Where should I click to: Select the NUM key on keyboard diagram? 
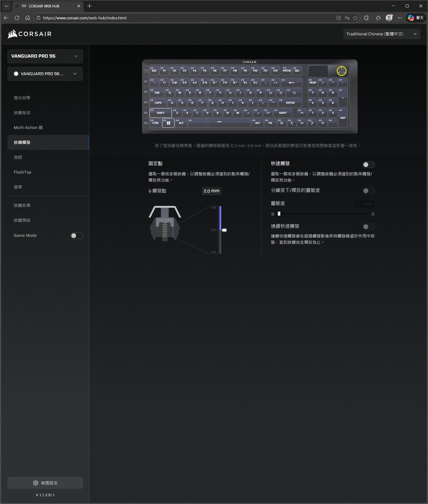coord(312,82)
